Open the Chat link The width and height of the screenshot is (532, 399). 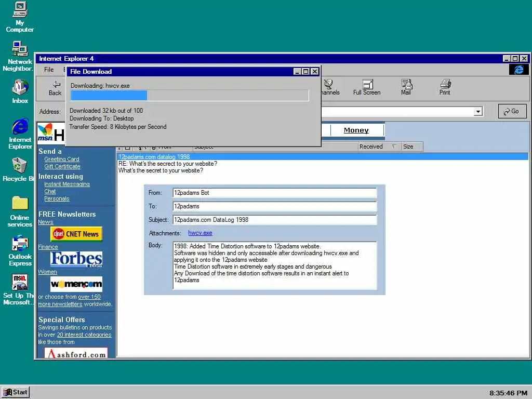(x=50, y=191)
